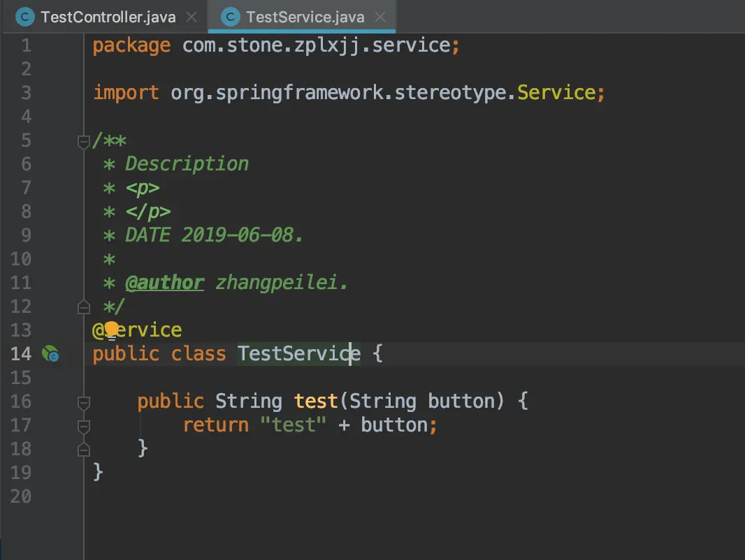
Task: Fold the comment end marker at line 12
Action: pyautogui.click(x=84, y=307)
